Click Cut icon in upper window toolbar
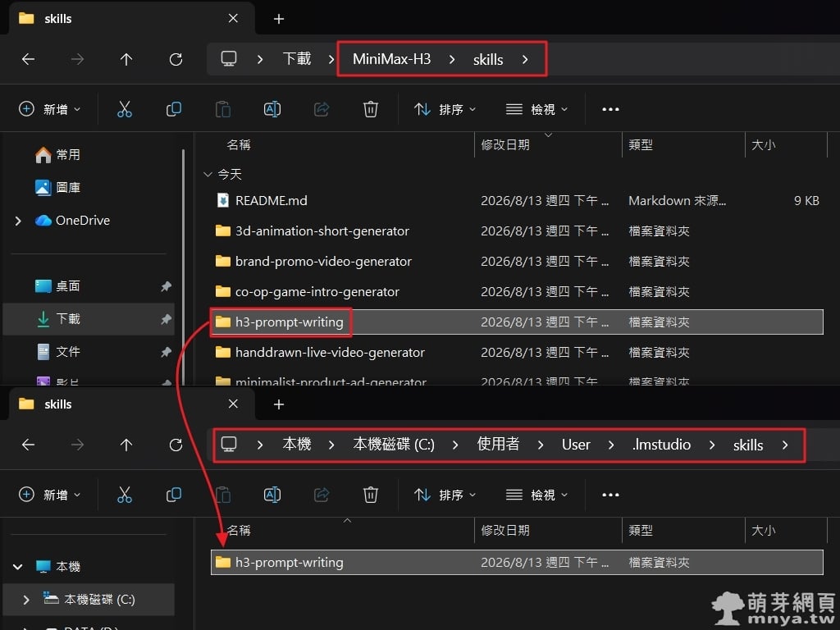 coord(125,109)
